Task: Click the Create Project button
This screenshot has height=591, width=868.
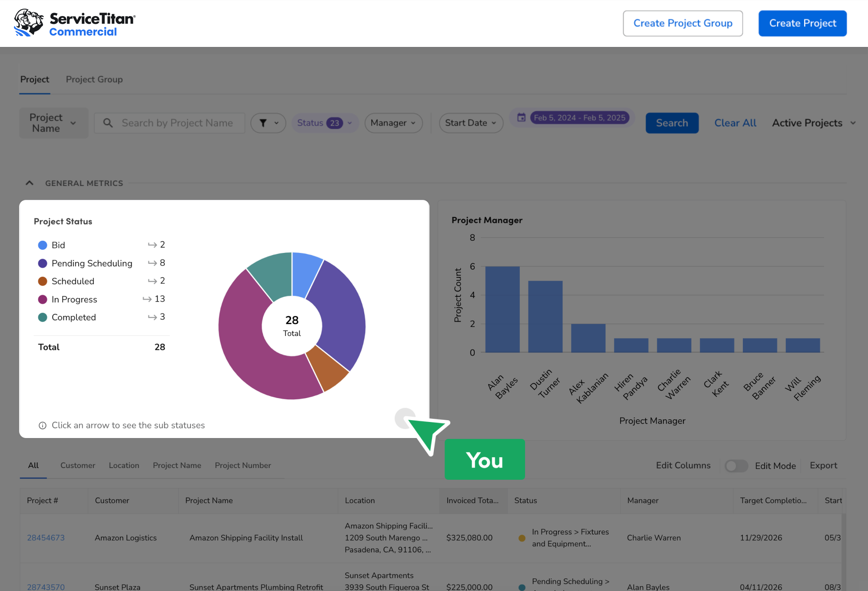Action: tap(802, 23)
